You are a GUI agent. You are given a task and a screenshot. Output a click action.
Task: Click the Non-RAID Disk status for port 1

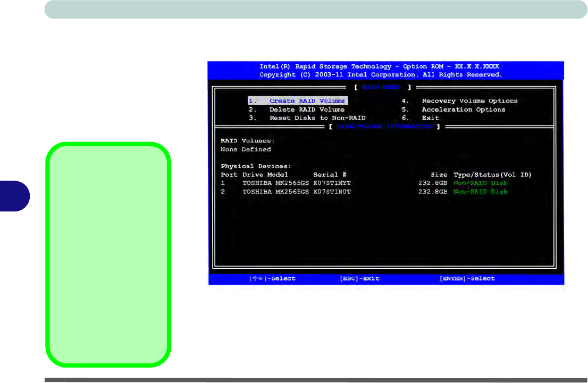pos(481,183)
